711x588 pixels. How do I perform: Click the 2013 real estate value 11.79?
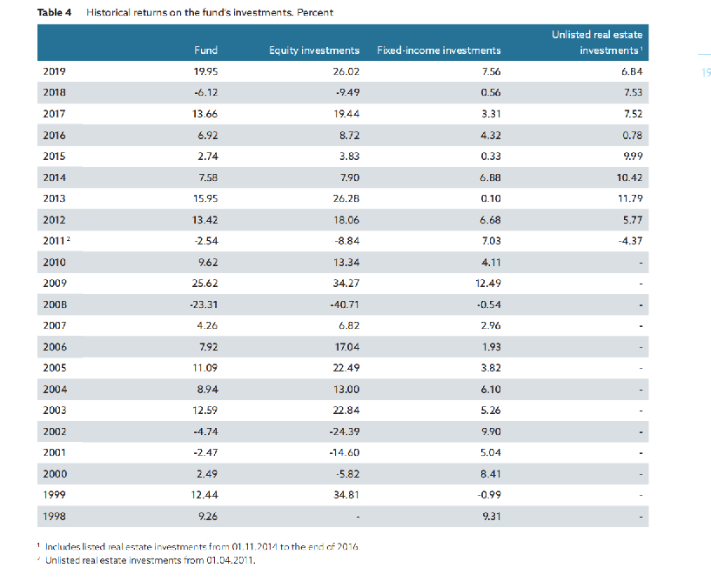point(628,198)
